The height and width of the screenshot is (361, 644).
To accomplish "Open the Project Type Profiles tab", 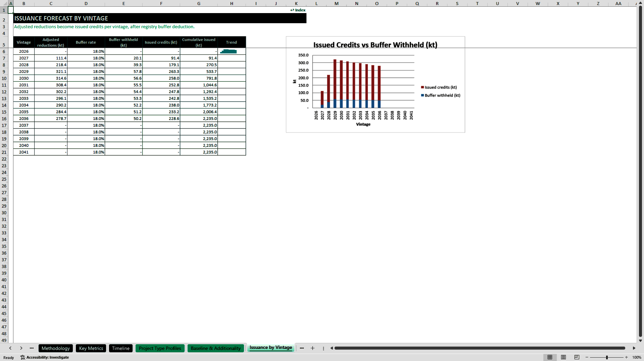I will [x=160, y=348].
